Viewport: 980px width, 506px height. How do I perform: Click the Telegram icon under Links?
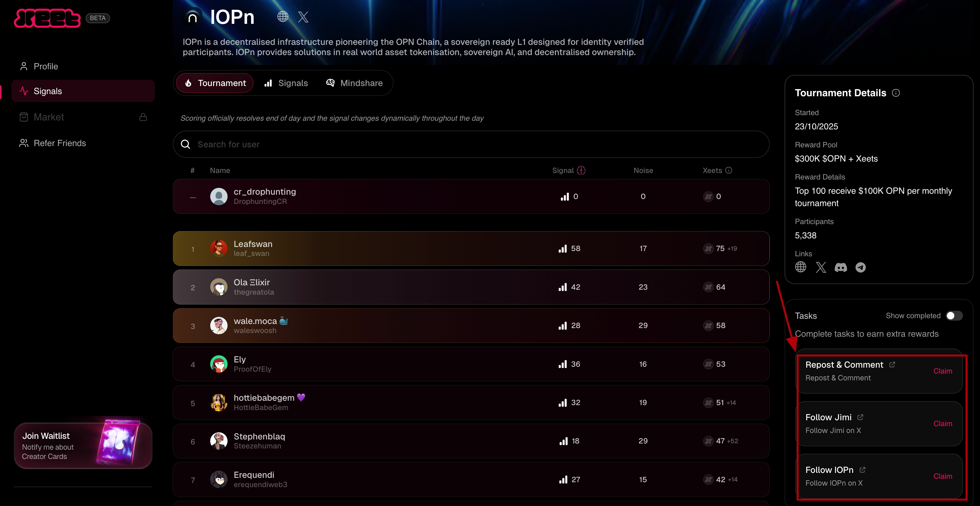coord(860,268)
